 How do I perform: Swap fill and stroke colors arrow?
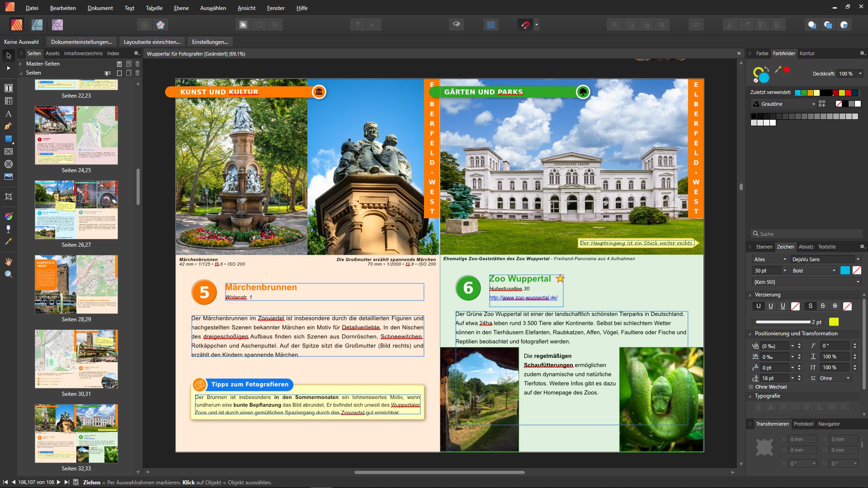(767, 68)
